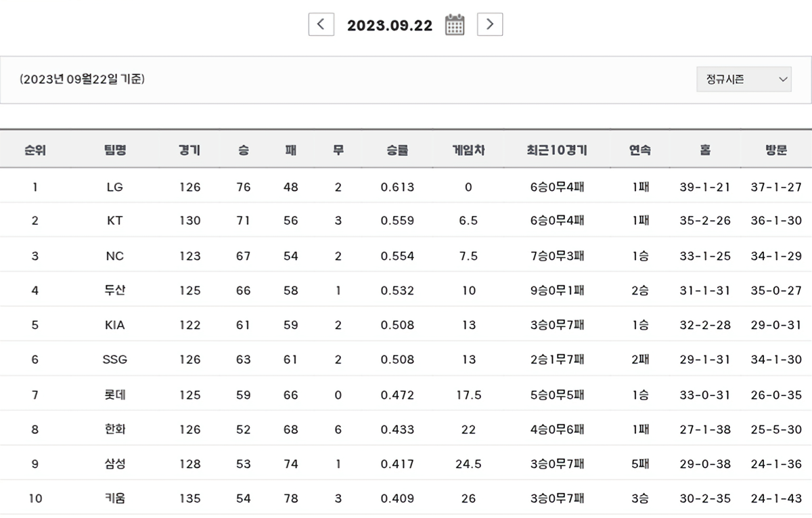This screenshot has height=518, width=812.
Task: Click 두산 away record 35-0-27
Action: coord(776,290)
